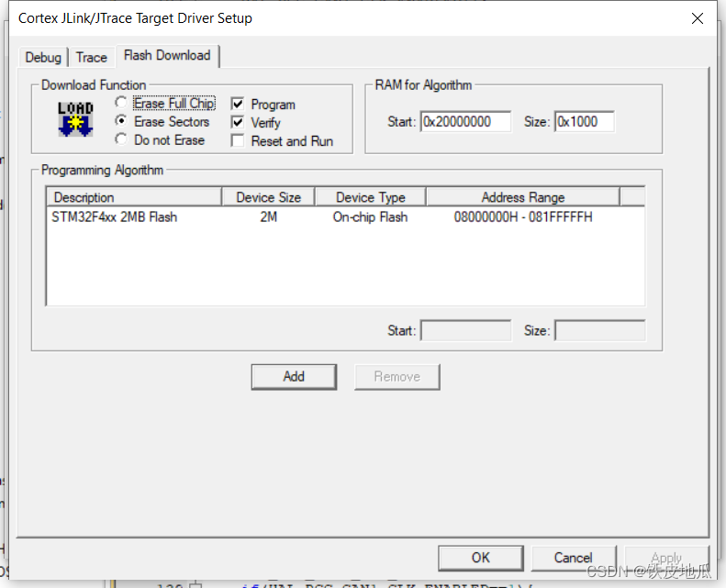
Task: Click the Programming Algorithm Size field
Action: (x=600, y=331)
